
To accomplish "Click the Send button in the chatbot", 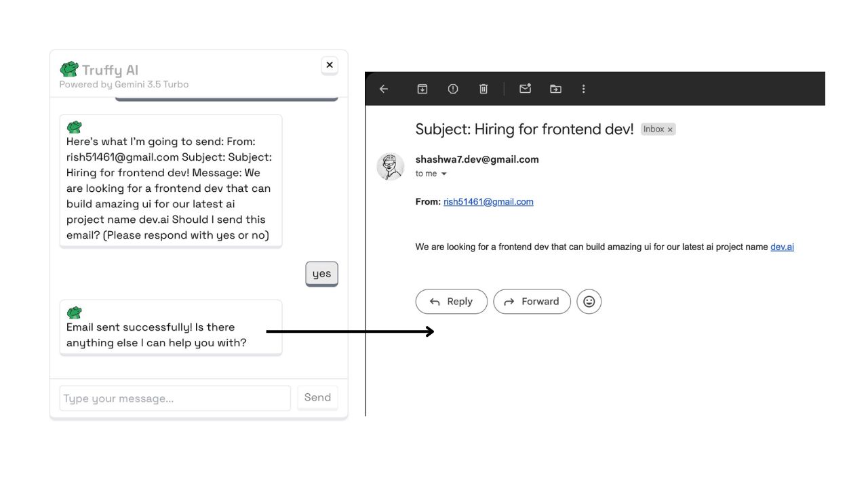I will tap(317, 398).
